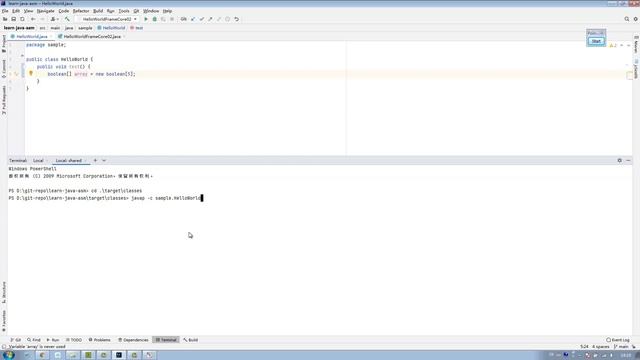Viewport: 640px width, 360px height.
Task: Open the user account toolbar dropdown
Action: point(54,19)
